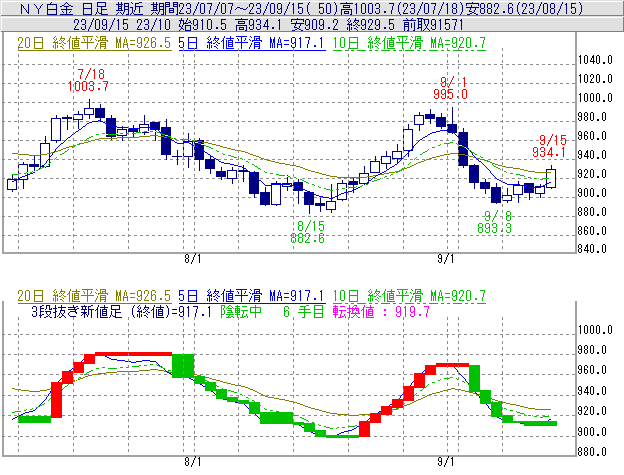Click the 前取91571 volume value
The image size is (624, 475).
point(433,25)
